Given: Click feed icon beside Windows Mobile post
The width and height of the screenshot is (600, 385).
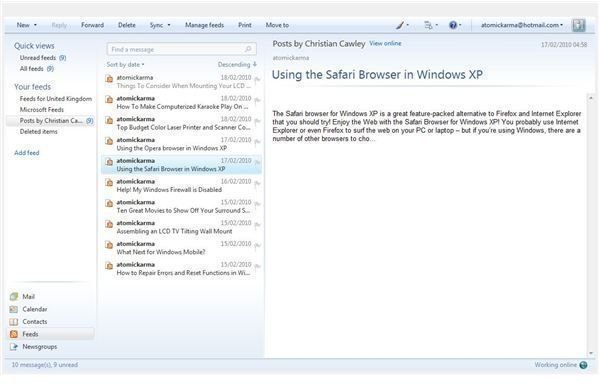Looking at the screenshot, I should pos(109,245).
